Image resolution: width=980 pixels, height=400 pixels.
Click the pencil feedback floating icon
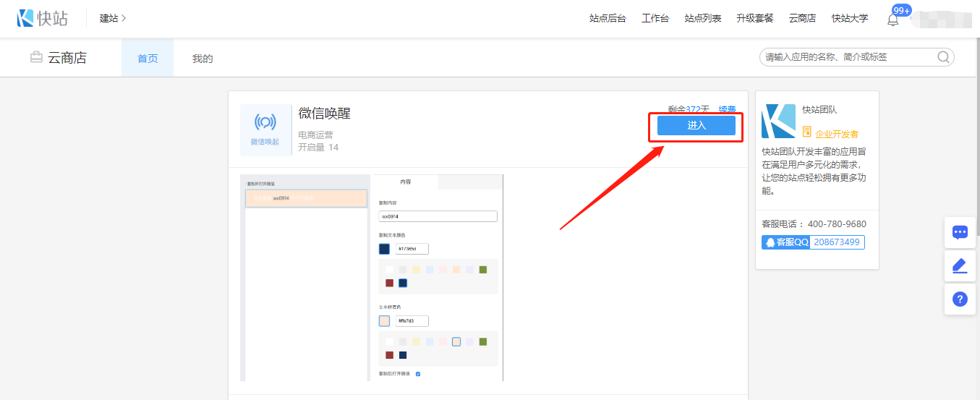click(x=960, y=266)
